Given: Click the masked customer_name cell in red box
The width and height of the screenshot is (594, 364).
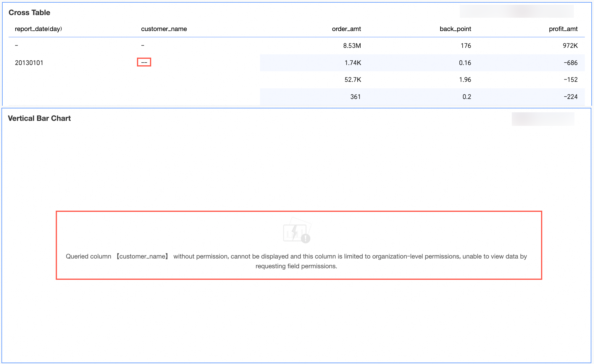Looking at the screenshot, I should pos(144,62).
